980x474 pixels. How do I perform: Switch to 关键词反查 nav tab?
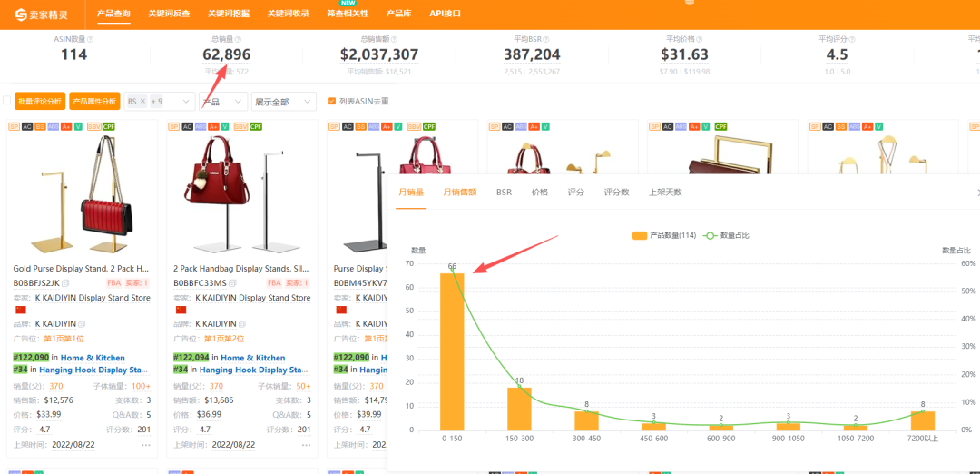pos(170,13)
